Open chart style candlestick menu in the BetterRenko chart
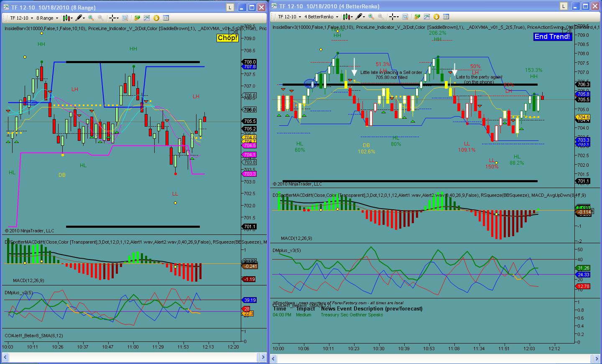The width and height of the screenshot is (602, 364). [348, 17]
